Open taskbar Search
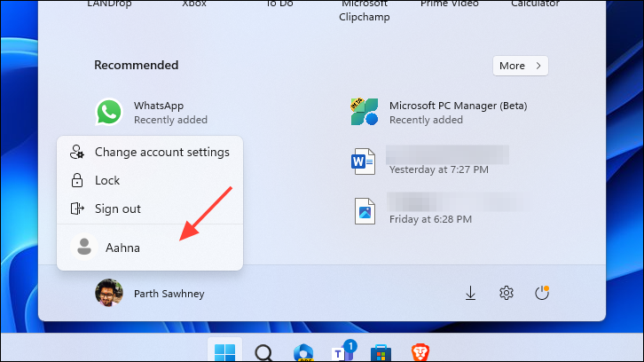This screenshot has height=362, width=644. point(263,352)
